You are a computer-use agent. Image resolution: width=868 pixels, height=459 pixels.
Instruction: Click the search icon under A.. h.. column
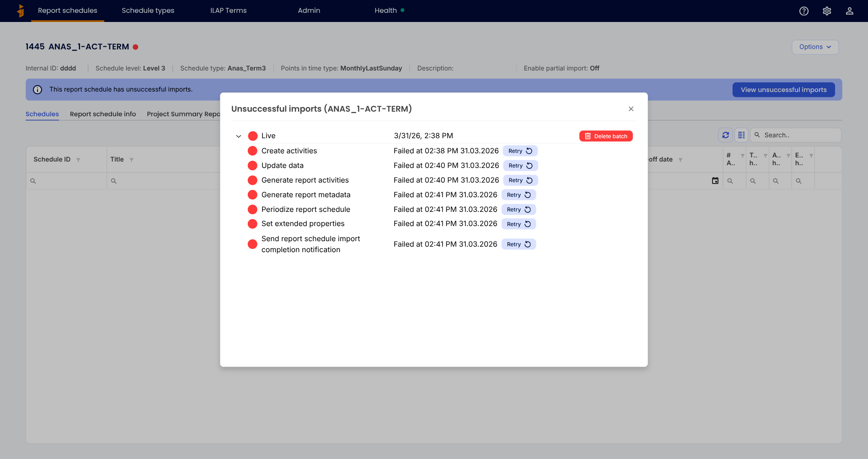[776, 181]
